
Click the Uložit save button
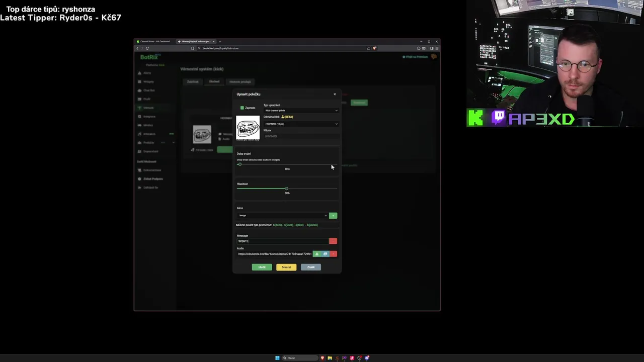click(x=262, y=267)
